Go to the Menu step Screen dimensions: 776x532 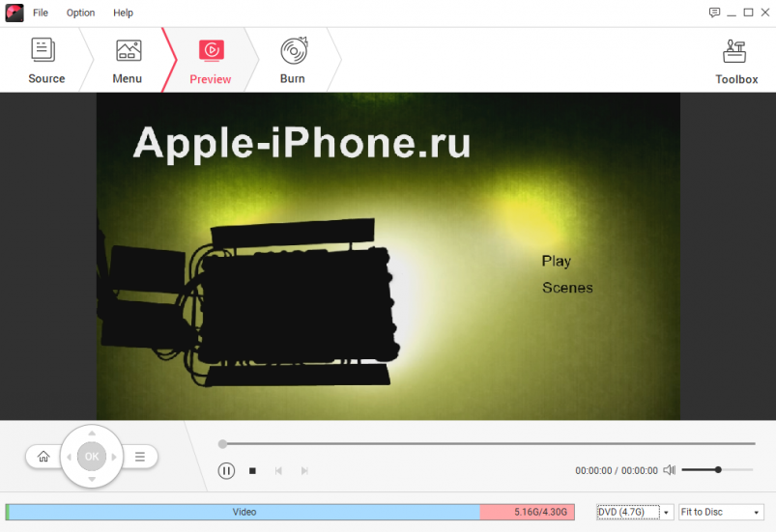pos(128,61)
